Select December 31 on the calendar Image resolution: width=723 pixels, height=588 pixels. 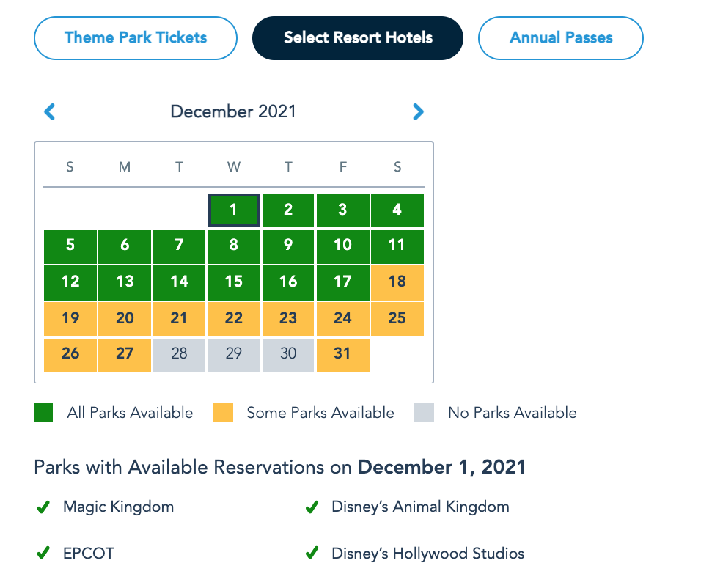(x=342, y=354)
